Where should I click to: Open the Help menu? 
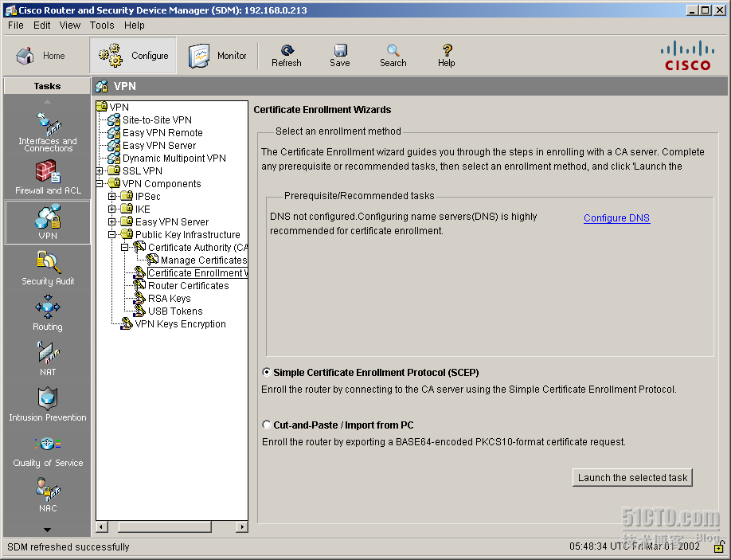135,25
